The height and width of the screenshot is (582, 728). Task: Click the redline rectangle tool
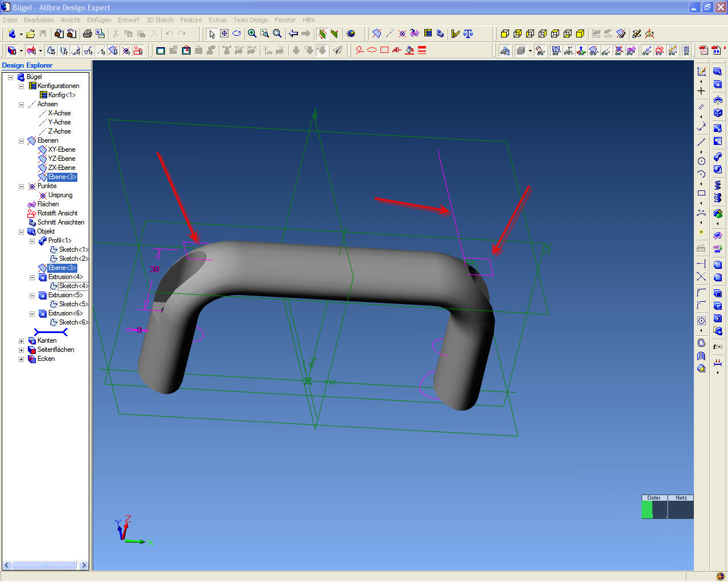[384, 50]
